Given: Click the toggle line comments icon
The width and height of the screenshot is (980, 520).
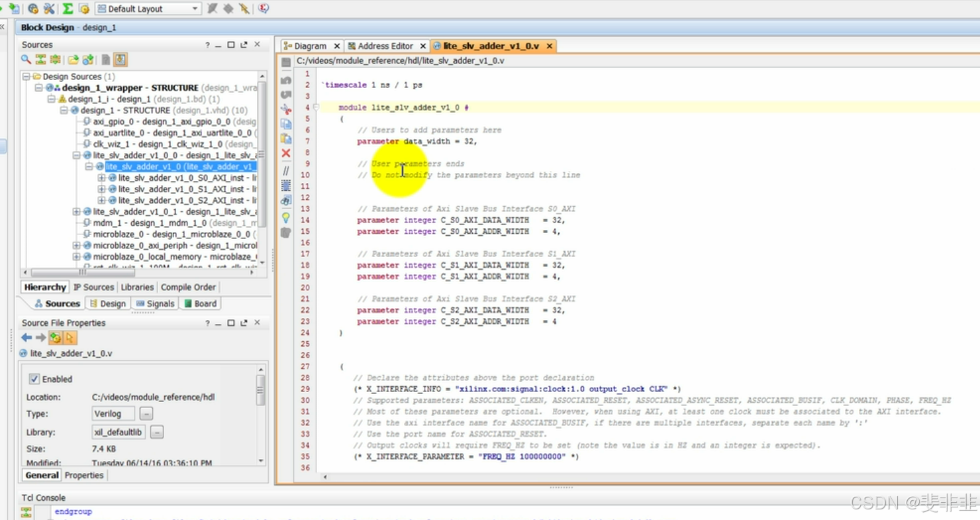Looking at the screenshot, I should click(286, 171).
